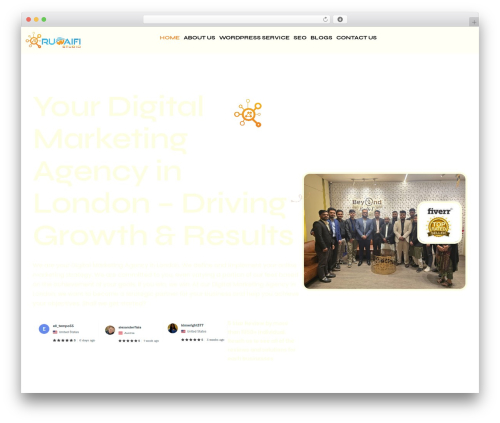Click the orange network icon in hero
500x423 pixels.
click(x=248, y=113)
